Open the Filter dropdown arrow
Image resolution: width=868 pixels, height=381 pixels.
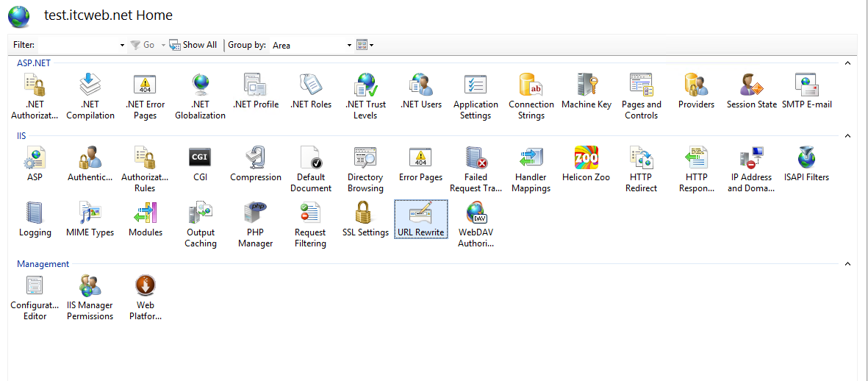click(x=122, y=45)
